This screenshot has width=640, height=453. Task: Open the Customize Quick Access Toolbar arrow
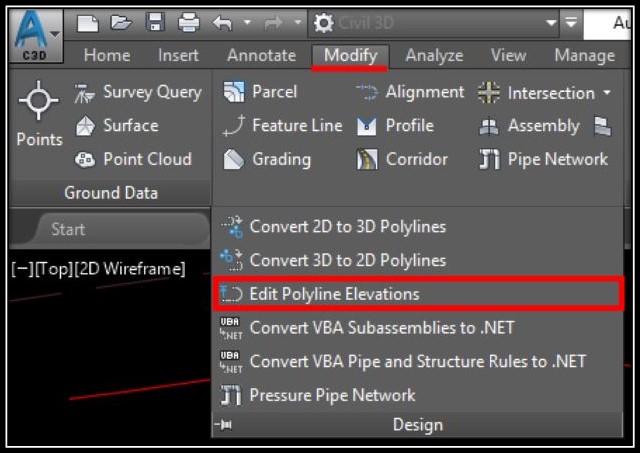pos(571,22)
